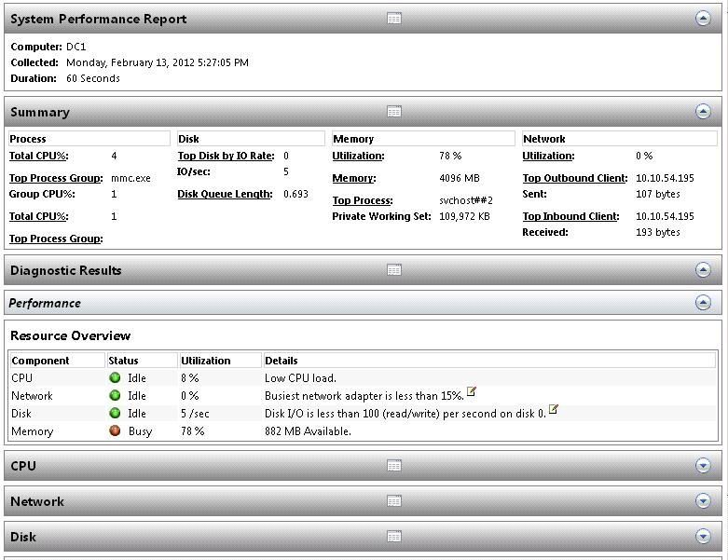This screenshot has width=728, height=560.
Task: Open table icon in System Performance Report header
Action: [x=393, y=19]
